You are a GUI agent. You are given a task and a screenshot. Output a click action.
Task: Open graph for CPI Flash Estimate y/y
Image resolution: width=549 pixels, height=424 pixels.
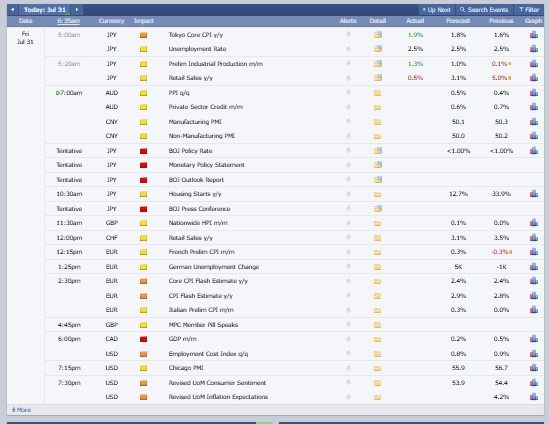[534, 296]
